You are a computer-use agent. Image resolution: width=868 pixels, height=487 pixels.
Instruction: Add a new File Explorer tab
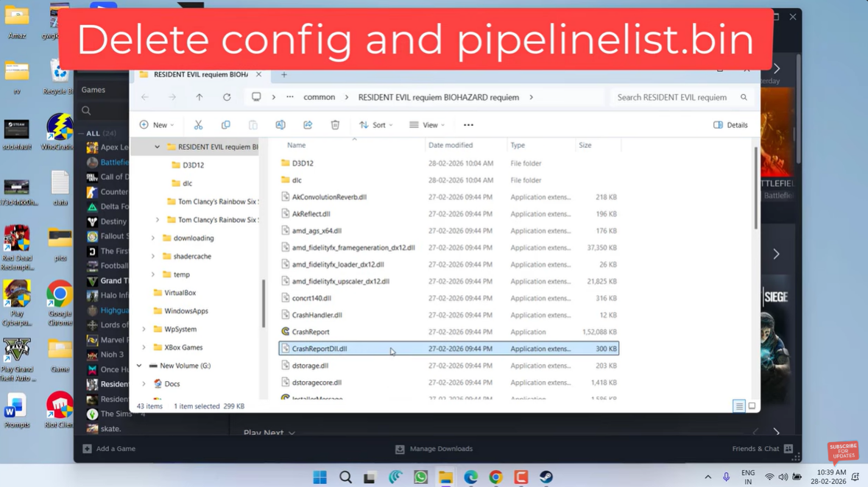284,74
